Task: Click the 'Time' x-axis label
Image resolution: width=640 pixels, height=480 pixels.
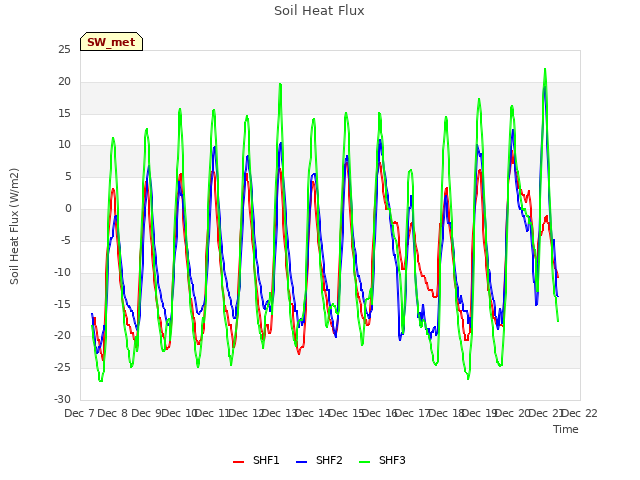Action: (566, 429)
